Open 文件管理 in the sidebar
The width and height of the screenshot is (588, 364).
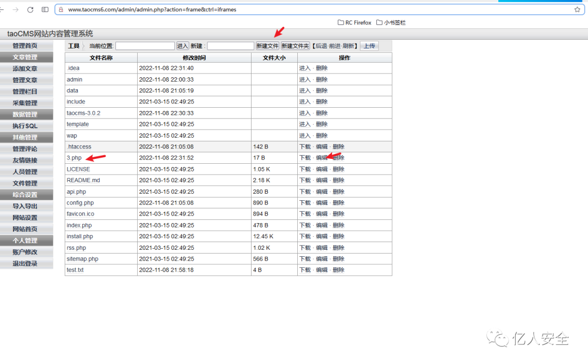coord(25,183)
